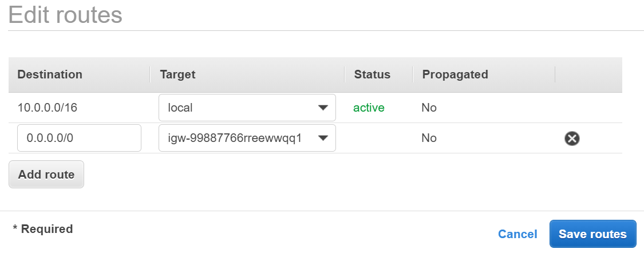Image resolution: width=644 pixels, height=253 pixels.
Task: Click the Destination column header
Action: tap(50, 74)
